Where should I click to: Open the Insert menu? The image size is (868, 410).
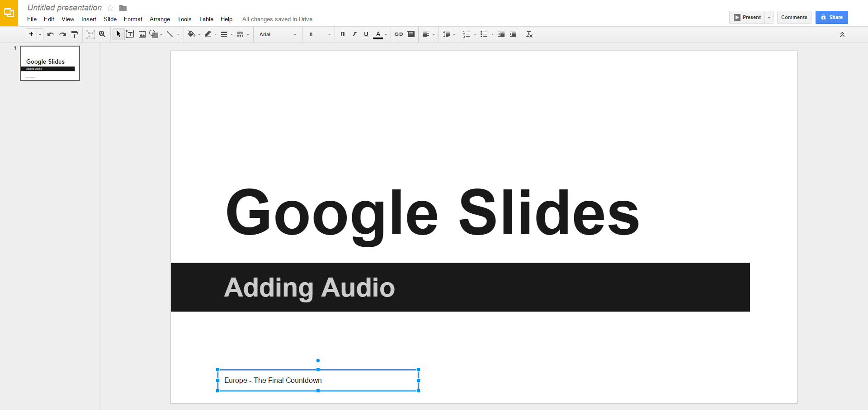tap(89, 19)
